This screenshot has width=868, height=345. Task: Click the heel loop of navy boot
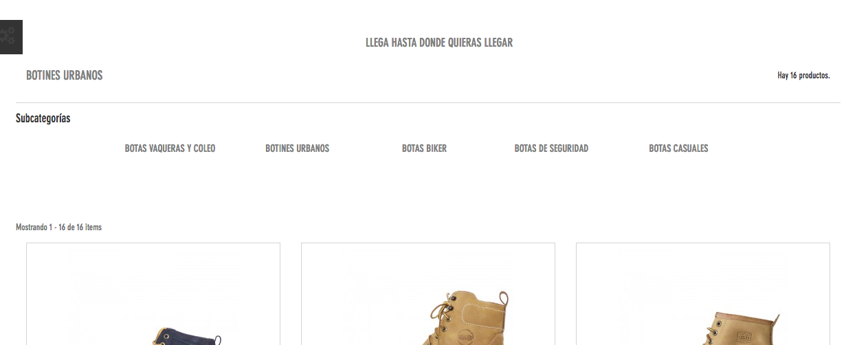click(217, 340)
